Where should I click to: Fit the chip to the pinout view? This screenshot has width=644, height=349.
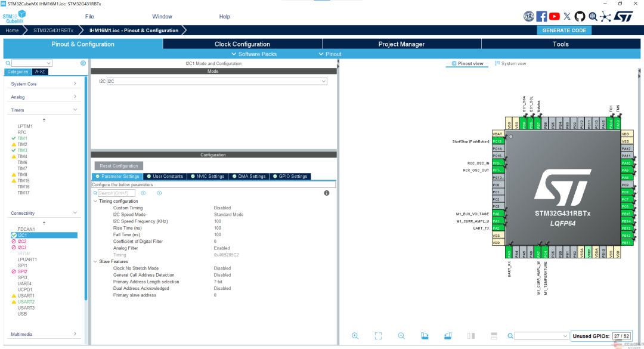click(x=378, y=336)
